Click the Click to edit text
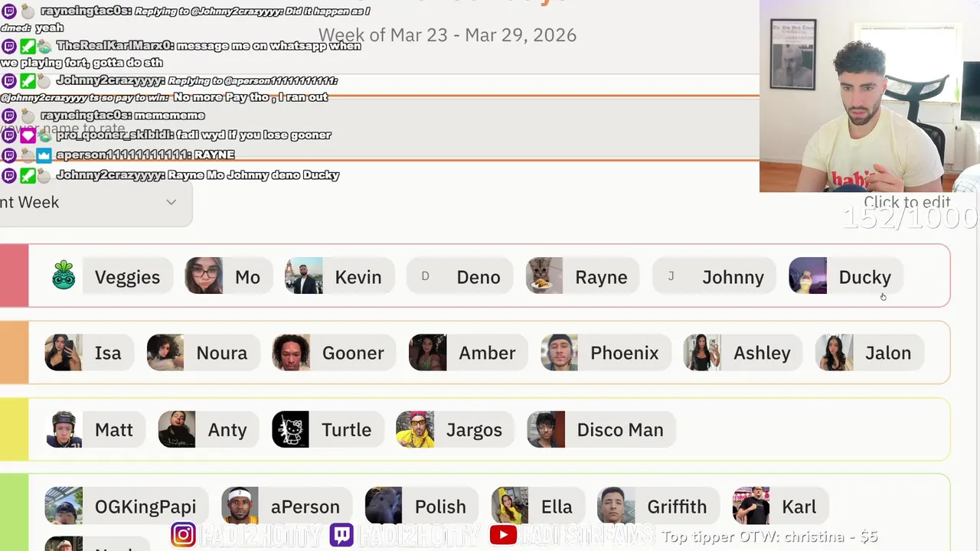 click(907, 203)
